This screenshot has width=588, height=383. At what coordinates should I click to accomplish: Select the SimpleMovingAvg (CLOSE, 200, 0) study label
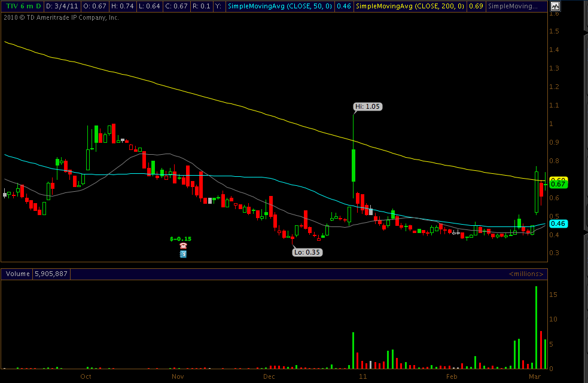410,7
